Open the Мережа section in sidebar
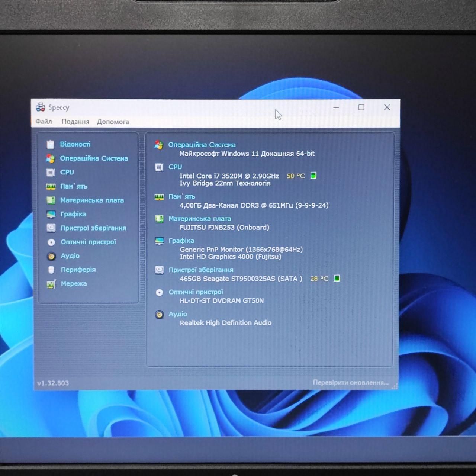This screenshot has width=476, height=476. point(74,283)
